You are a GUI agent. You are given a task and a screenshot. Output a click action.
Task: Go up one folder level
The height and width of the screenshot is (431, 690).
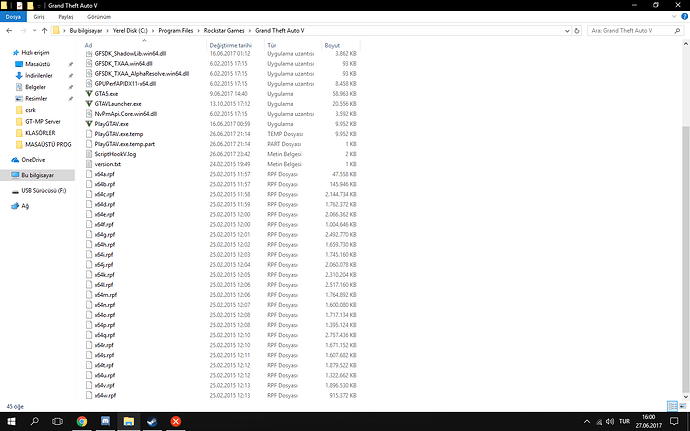[44, 31]
